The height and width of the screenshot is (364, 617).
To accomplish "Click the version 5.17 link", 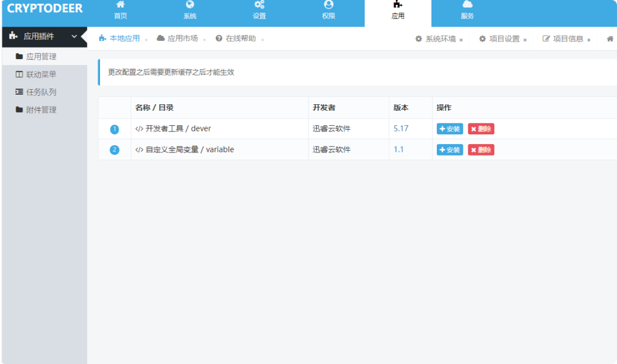I will pos(399,128).
